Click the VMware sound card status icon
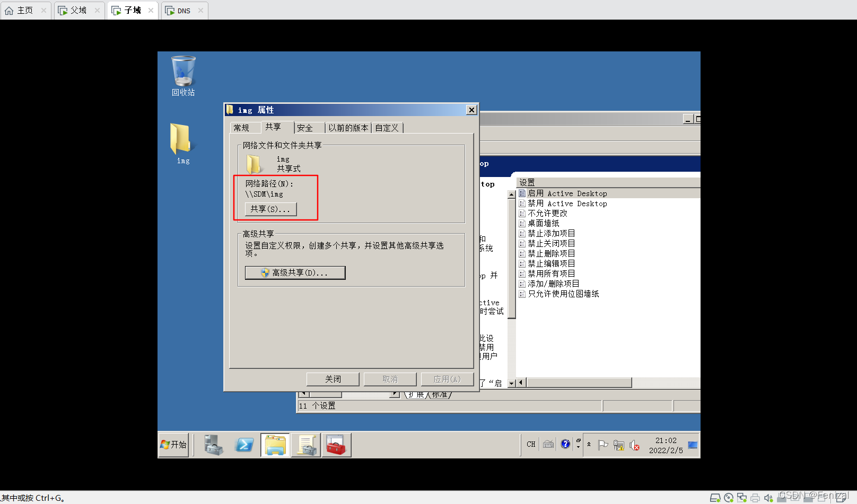 (768, 498)
